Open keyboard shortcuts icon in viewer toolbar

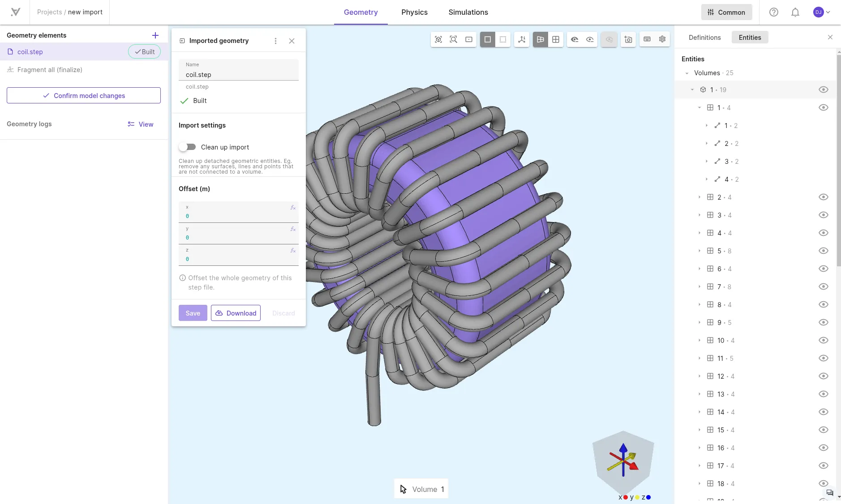(647, 39)
